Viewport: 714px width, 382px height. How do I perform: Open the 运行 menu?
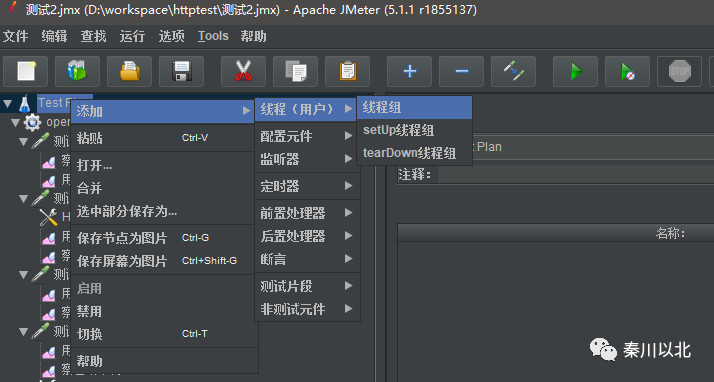pyautogui.click(x=132, y=36)
